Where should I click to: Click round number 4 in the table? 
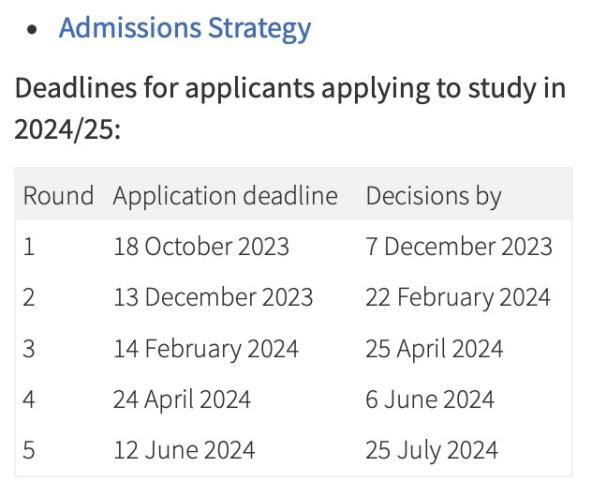[x=29, y=399]
